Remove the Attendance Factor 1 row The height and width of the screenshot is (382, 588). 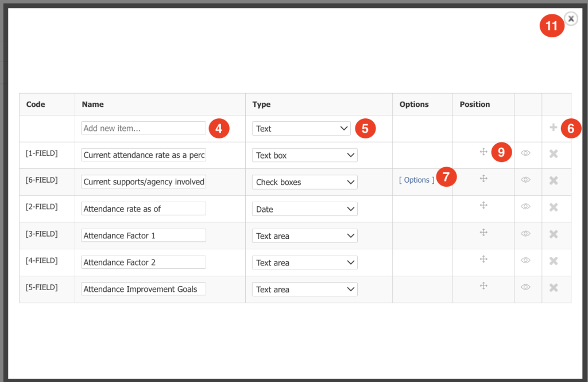554,234
